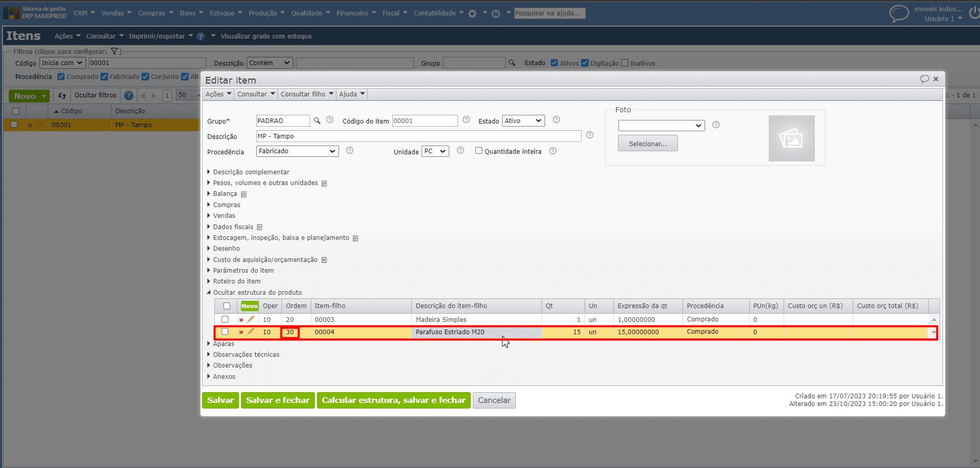Click the Salvar e fechar button
The width and height of the screenshot is (980, 468).
tap(277, 400)
